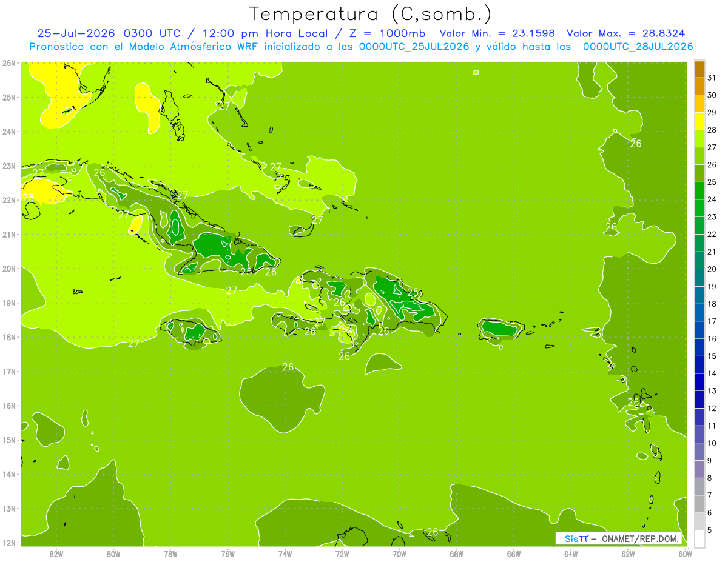Click the 70W longitude axis label
728x562 pixels.
399,554
